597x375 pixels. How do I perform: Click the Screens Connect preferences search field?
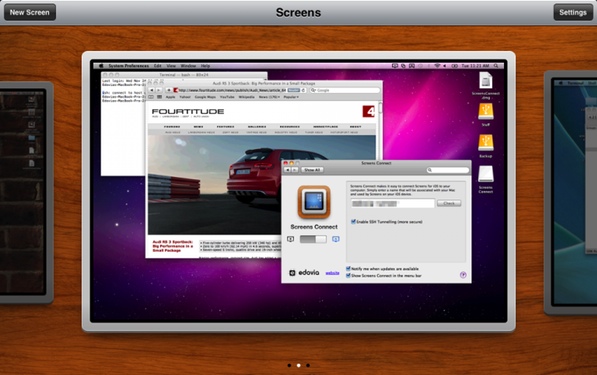coord(448,170)
